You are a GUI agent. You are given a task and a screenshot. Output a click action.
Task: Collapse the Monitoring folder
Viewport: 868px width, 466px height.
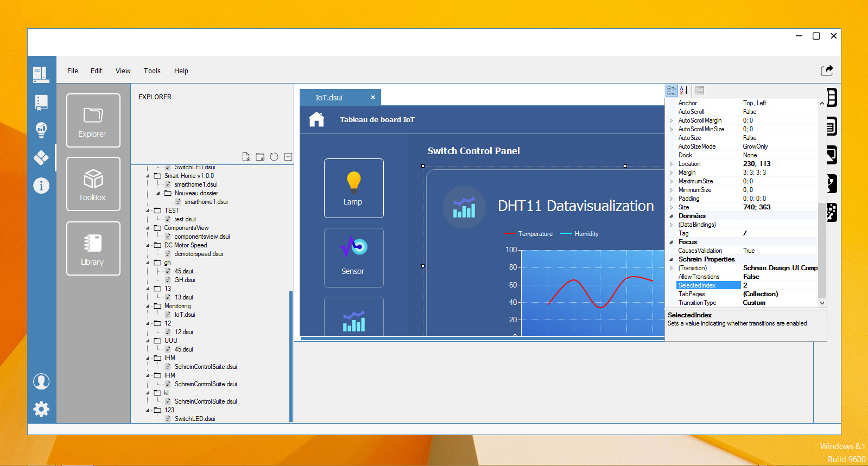(x=148, y=306)
